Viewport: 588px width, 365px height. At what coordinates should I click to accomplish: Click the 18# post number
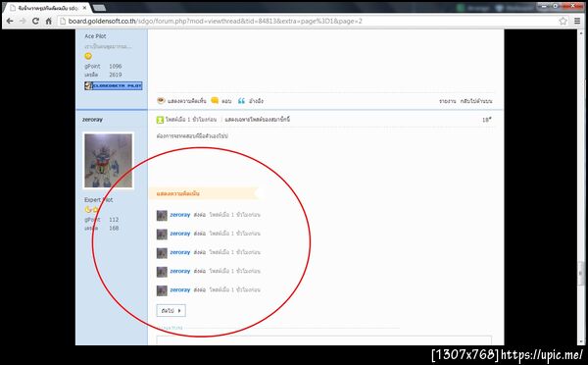[x=487, y=120]
